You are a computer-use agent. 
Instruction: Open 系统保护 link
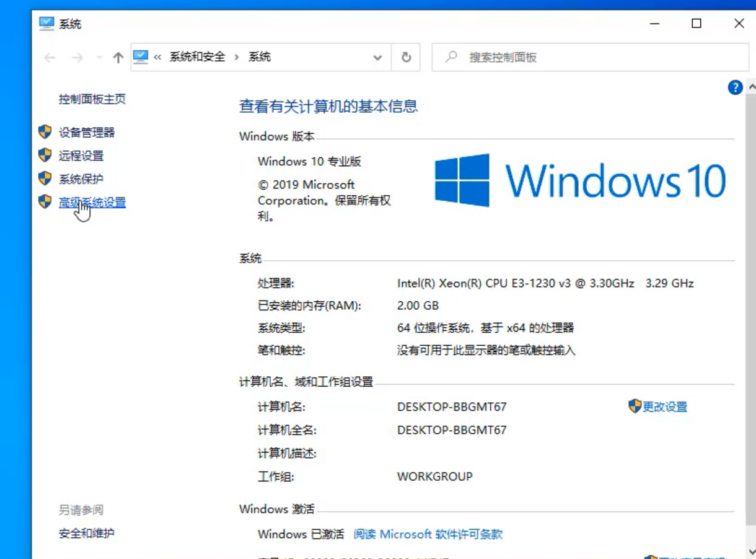(x=81, y=180)
